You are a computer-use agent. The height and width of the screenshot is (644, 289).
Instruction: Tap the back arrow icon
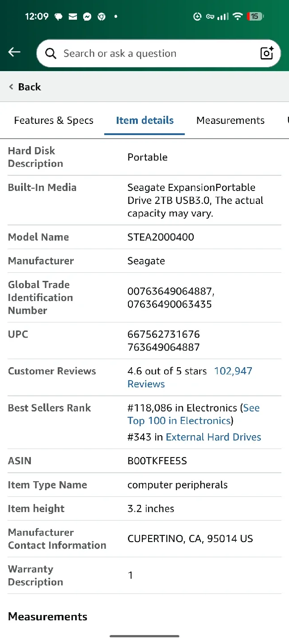pyautogui.click(x=14, y=52)
